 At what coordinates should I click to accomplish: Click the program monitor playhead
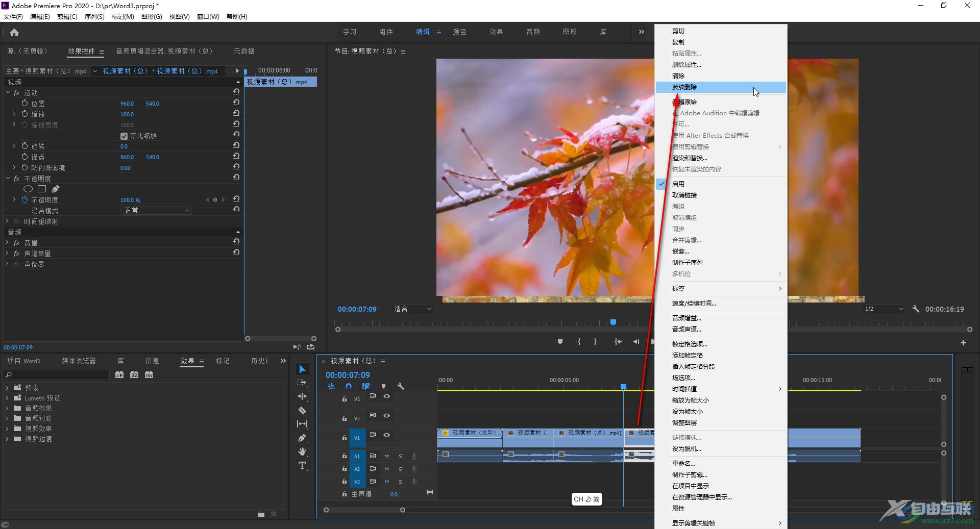click(613, 322)
